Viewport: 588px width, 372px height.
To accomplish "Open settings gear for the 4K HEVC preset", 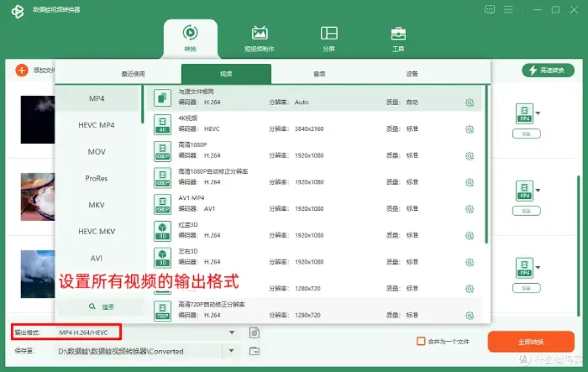I will tap(469, 130).
